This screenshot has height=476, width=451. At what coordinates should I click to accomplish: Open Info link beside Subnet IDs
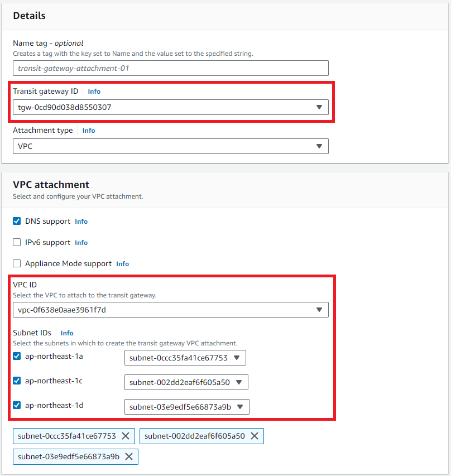point(67,333)
